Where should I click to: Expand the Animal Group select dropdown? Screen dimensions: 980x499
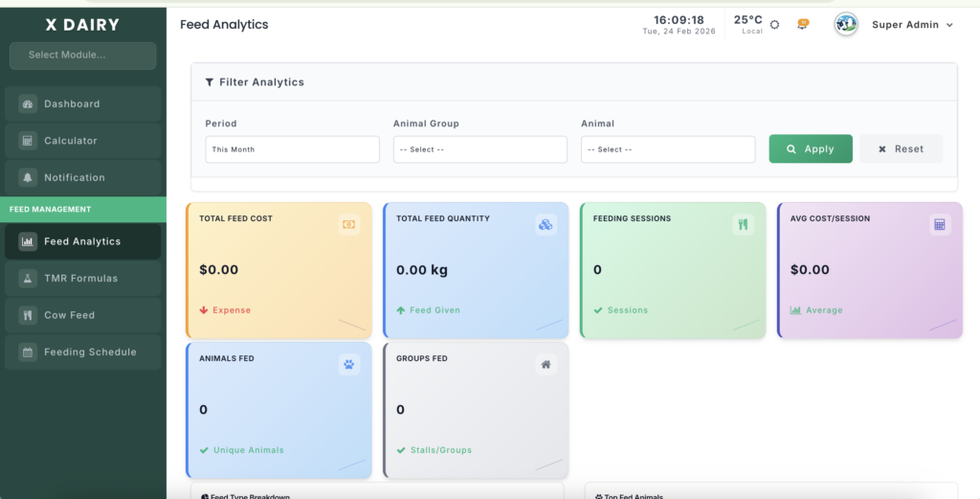(x=479, y=149)
